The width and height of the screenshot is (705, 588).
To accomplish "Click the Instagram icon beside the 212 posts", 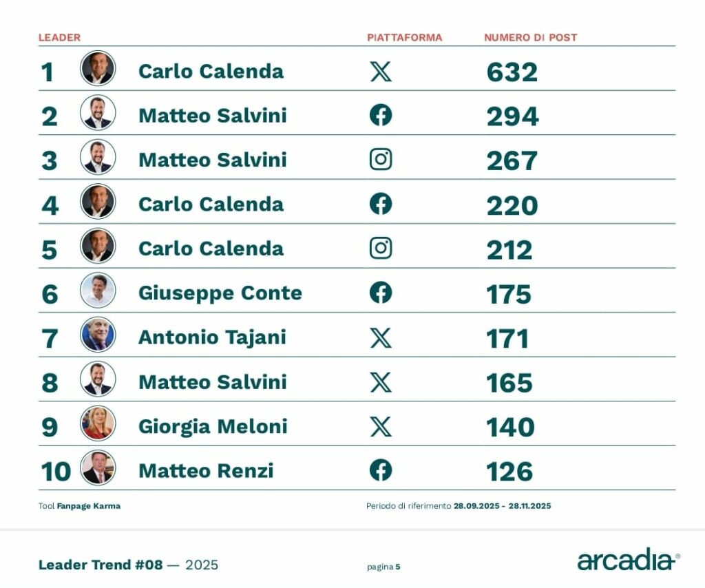I will tap(381, 248).
